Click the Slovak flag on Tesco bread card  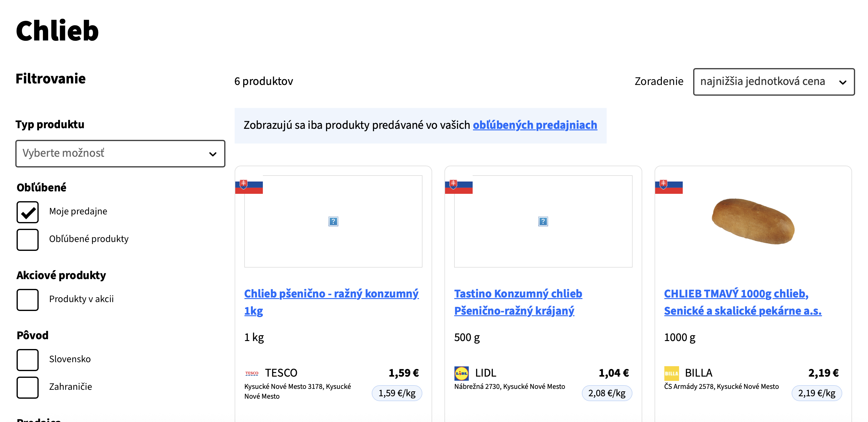click(x=249, y=186)
